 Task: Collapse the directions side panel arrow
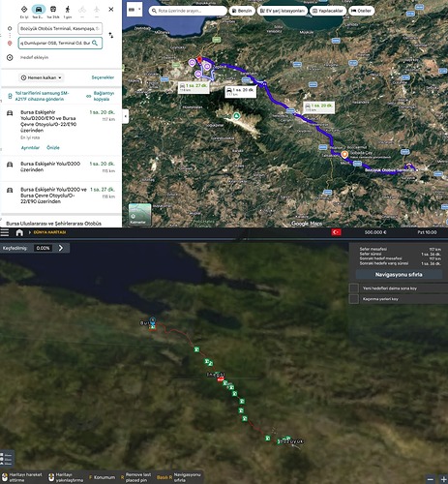pyautogui.click(x=126, y=116)
